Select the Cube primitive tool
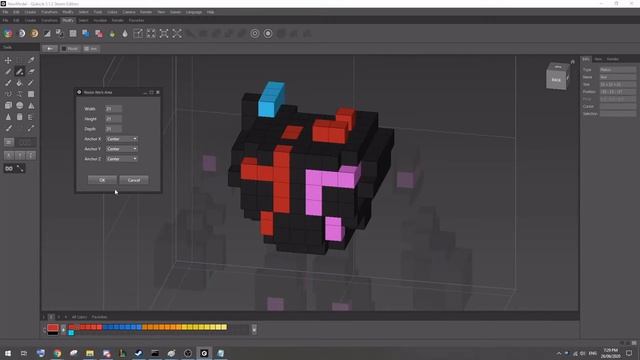This screenshot has width=640, height=360. pyautogui.click(x=8, y=105)
